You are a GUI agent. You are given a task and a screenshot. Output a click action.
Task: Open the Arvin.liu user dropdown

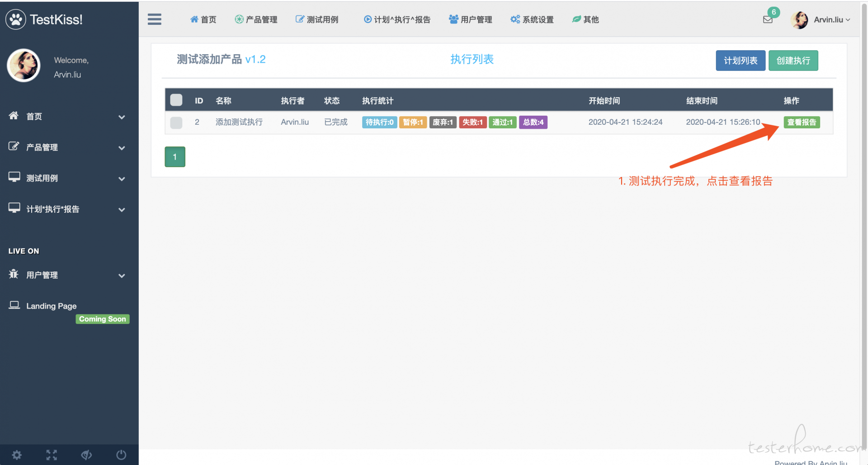pyautogui.click(x=832, y=20)
